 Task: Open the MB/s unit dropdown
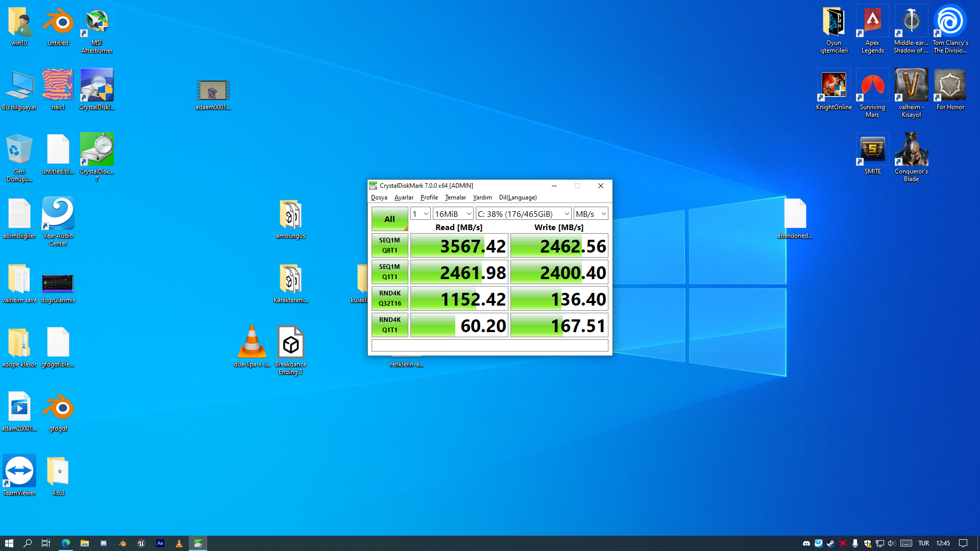coord(591,214)
